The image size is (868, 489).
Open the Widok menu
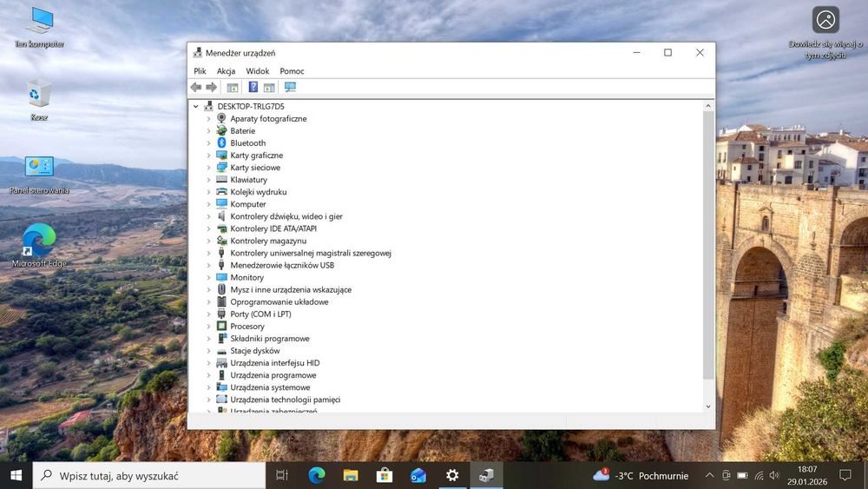tap(258, 71)
